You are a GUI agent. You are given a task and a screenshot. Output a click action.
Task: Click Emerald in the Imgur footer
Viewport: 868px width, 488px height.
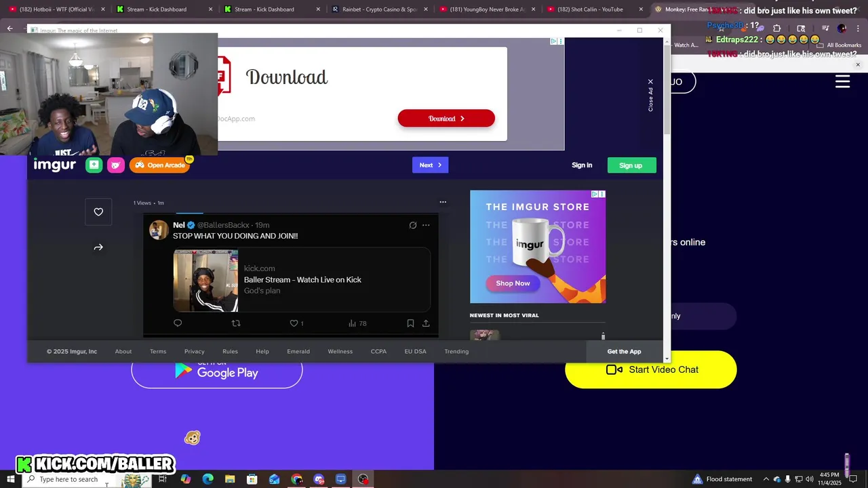(x=298, y=351)
